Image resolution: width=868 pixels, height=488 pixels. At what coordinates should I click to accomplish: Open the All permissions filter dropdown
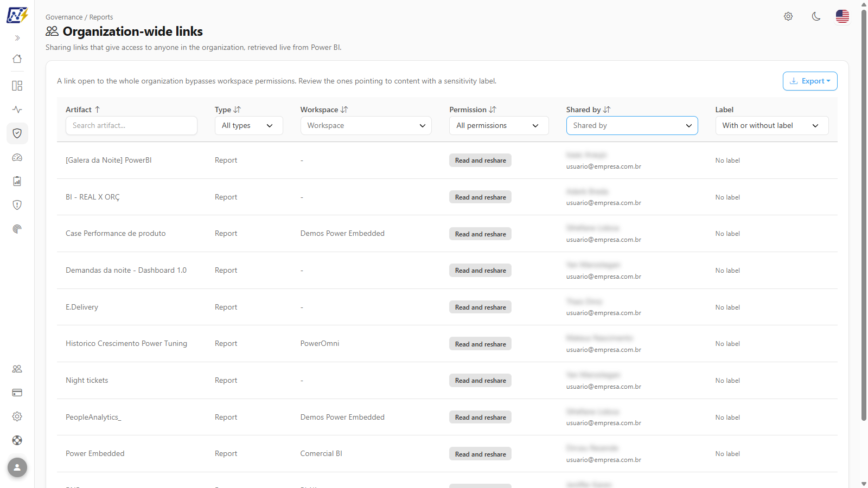[499, 125]
